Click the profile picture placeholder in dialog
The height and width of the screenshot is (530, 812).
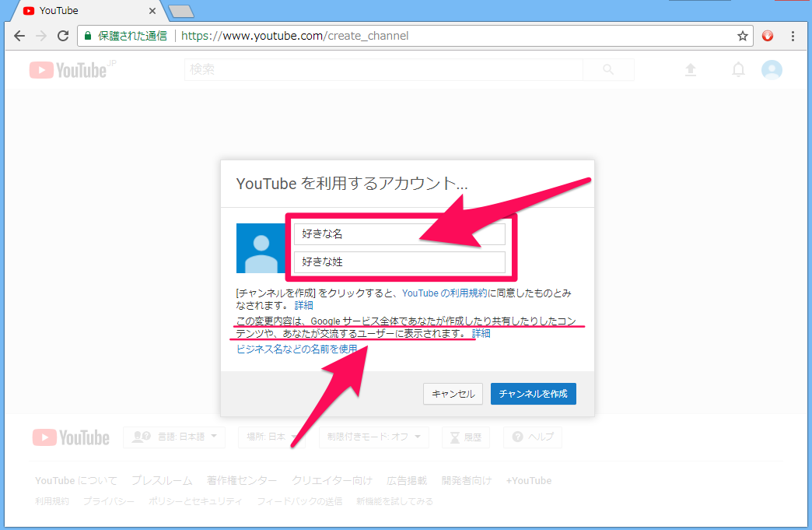tap(261, 248)
